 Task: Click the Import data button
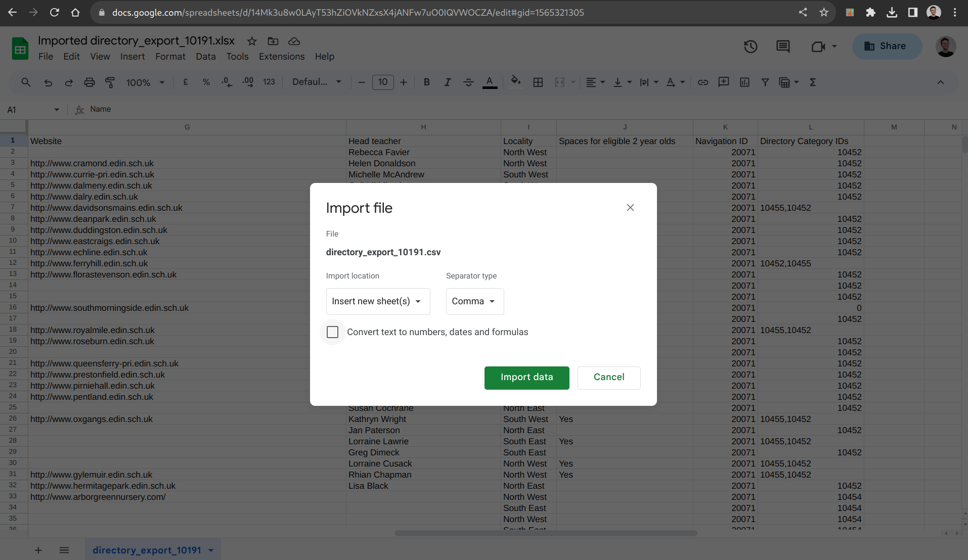526,378
